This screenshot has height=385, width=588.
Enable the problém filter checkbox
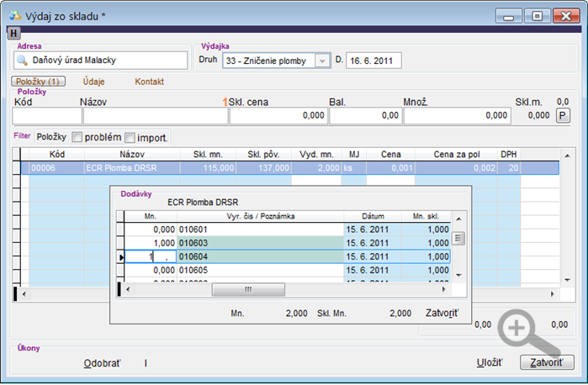tap(77, 137)
